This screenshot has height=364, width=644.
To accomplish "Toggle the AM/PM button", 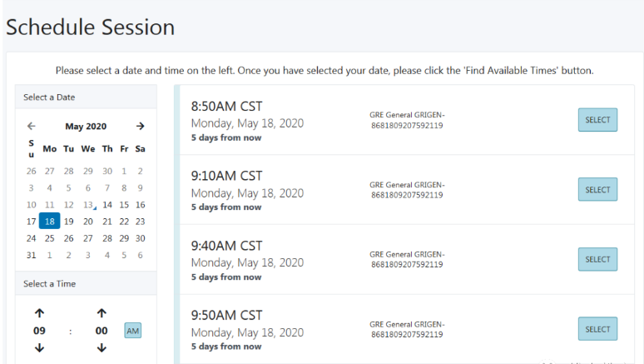I will click(132, 331).
